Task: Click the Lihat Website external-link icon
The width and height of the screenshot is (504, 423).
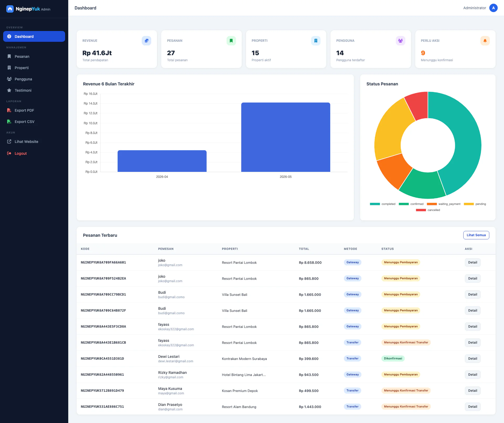Action: 9,141
